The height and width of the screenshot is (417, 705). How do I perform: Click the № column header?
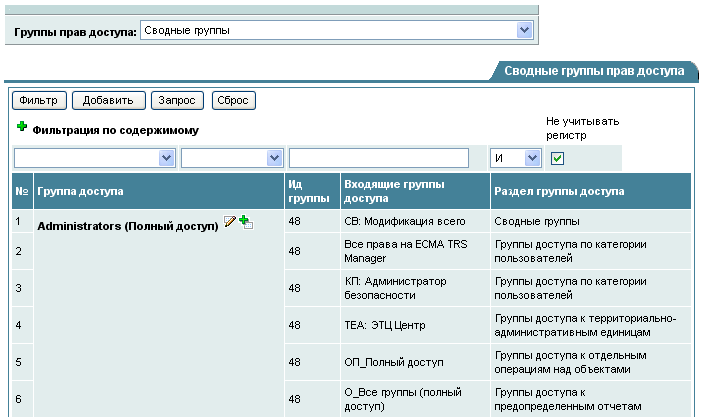point(22,191)
